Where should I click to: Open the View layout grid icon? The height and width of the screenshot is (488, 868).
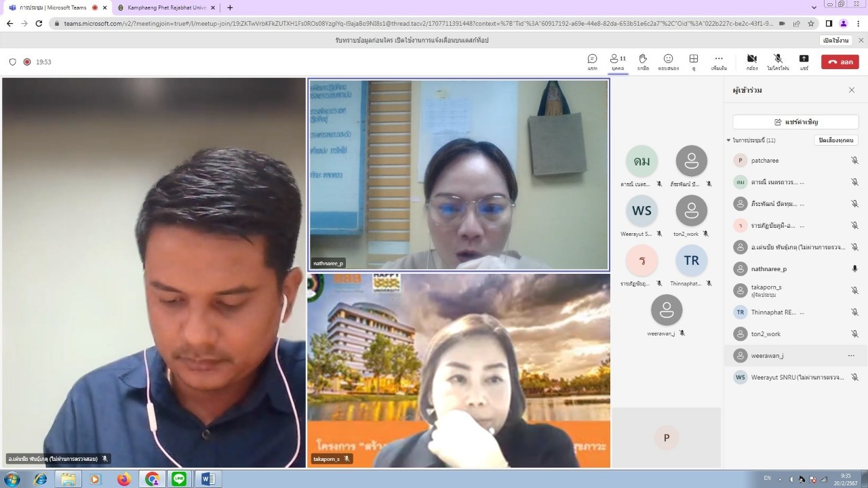pyautogui.click(x=694, y=62)
